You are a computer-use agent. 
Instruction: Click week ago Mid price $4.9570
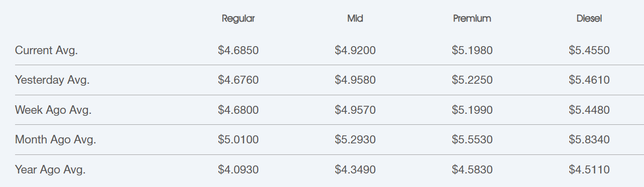355,110
